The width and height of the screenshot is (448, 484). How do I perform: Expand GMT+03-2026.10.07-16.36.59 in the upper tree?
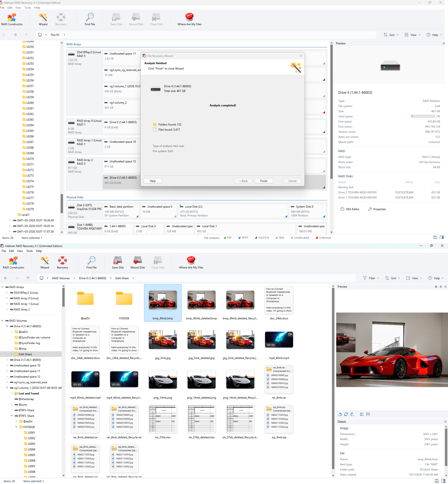tap(10, 220)
